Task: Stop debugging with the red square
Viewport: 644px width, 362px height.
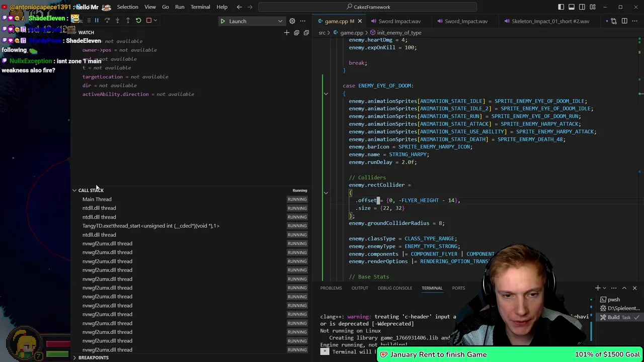Action: pos(148,21)
